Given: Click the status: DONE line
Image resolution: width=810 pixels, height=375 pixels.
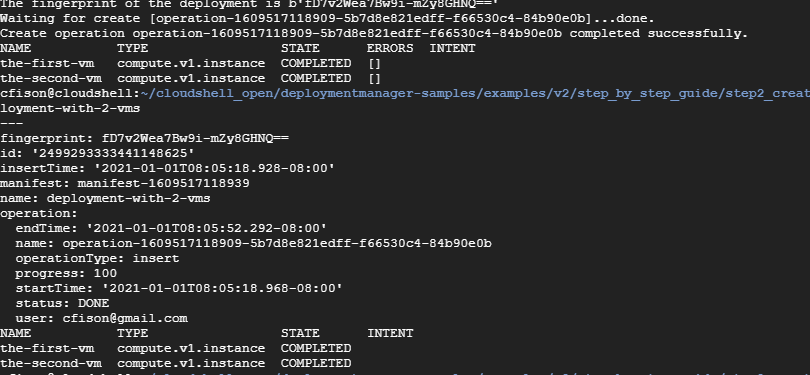Looking at the screenshot, I should (x=62, y=303).
